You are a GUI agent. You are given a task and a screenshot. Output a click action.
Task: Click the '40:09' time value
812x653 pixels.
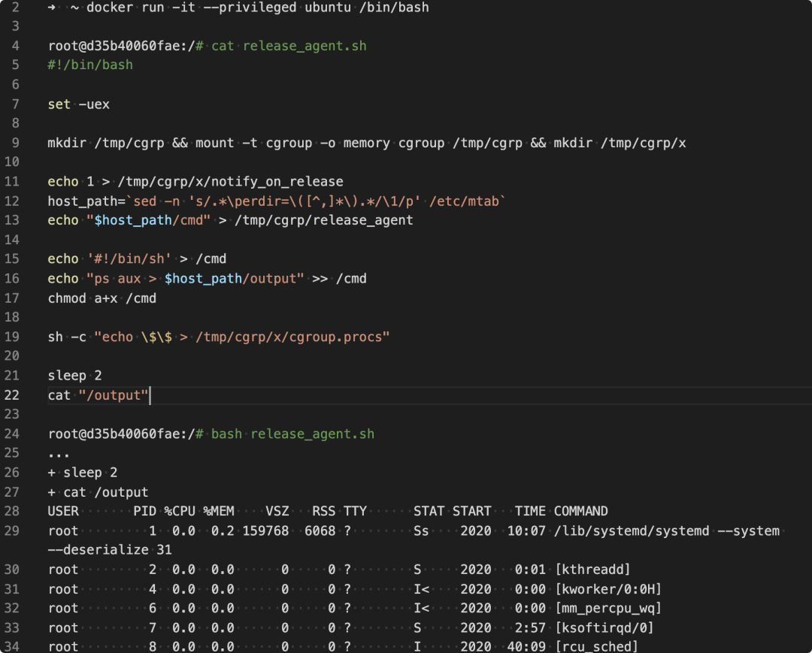(x=526, y=647)
